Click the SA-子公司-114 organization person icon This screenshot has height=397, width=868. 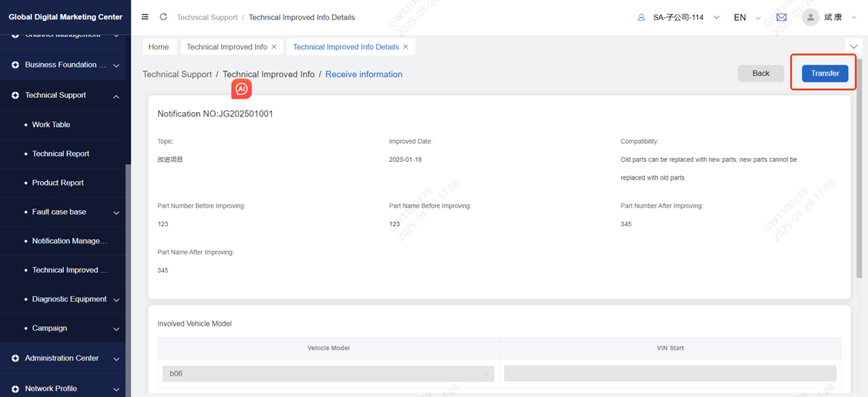click(642, 17)
